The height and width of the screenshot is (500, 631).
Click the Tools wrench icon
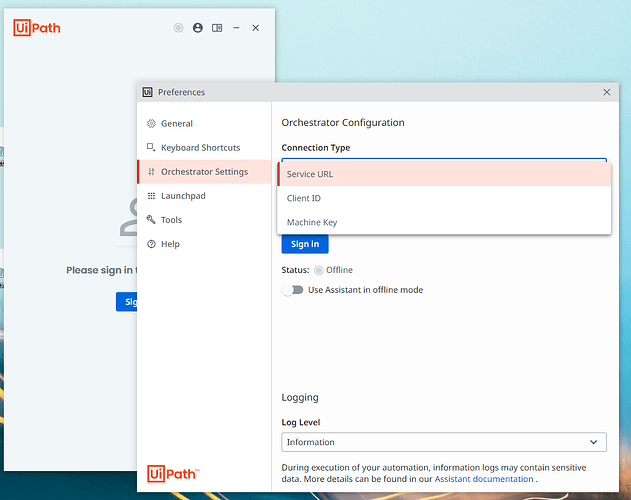(x=151, y=219)
